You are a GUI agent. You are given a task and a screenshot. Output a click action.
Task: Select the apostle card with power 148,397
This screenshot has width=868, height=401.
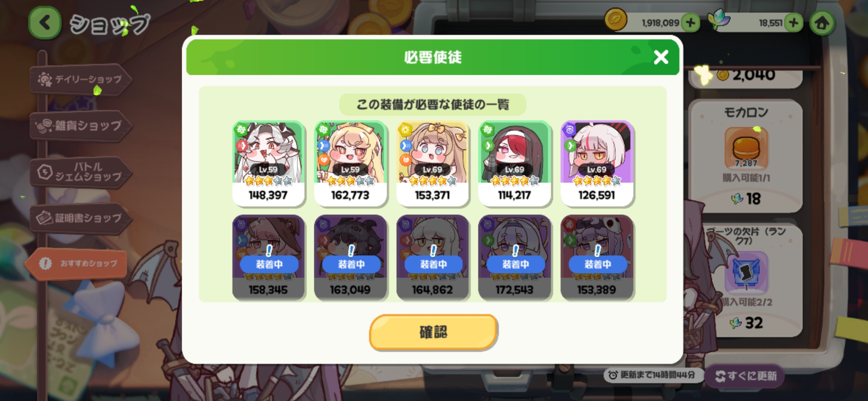(x=268, y=164)
